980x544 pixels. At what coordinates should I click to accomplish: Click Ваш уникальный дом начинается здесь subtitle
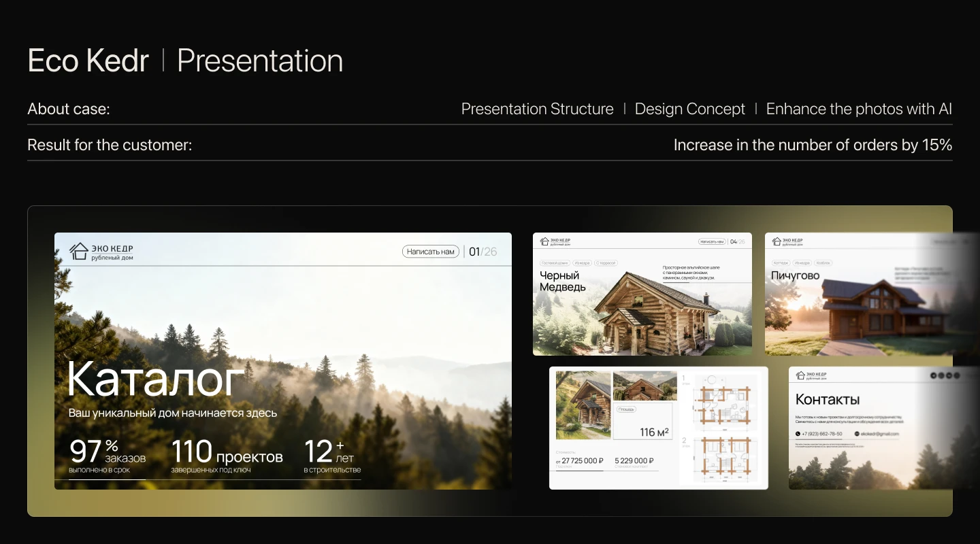pyautogui.click(x=173, y=413)
